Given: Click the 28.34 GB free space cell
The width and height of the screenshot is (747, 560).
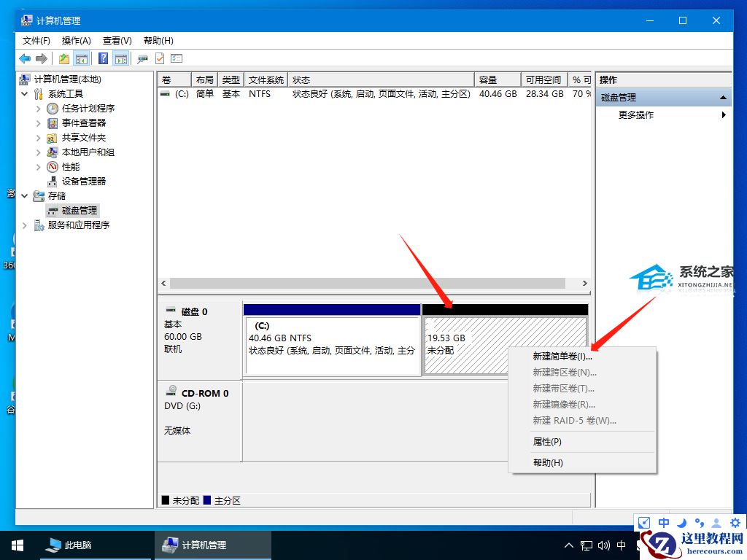Looking at the screenshot, I should [x=544, y=94].
